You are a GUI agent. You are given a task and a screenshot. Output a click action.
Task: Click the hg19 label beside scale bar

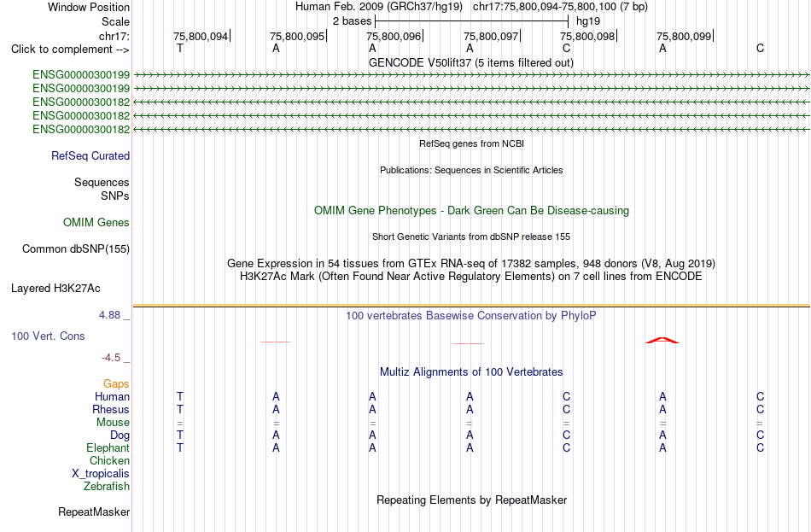588,21
